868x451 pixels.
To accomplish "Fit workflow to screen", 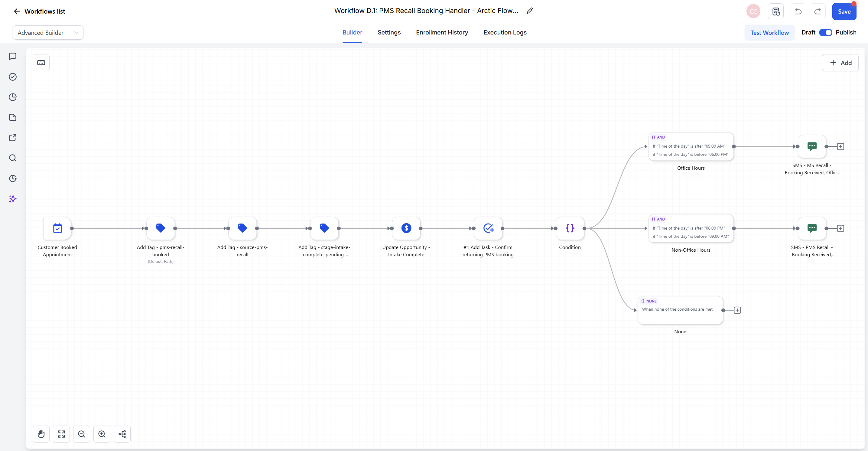I will (61, 434).
